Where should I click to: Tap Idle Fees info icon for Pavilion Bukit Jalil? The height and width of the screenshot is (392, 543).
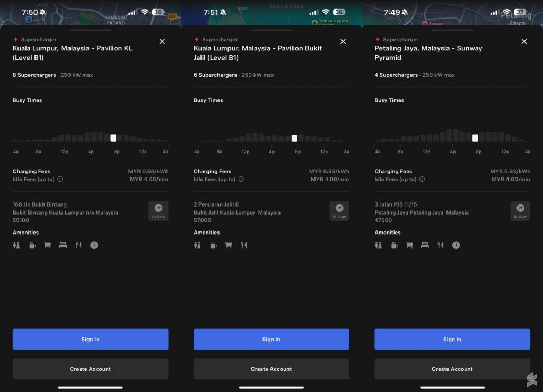pos(241,179)
